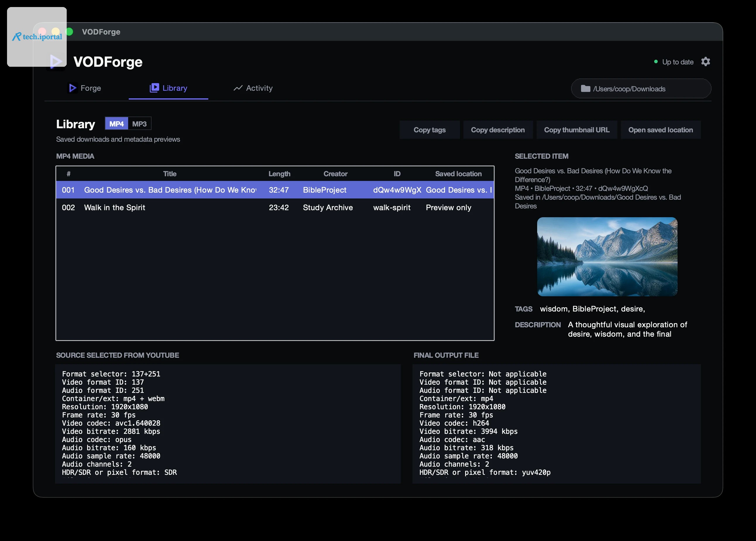Click the green window zoom button
The image size is (756, 541).
click(x=69, y=32)
